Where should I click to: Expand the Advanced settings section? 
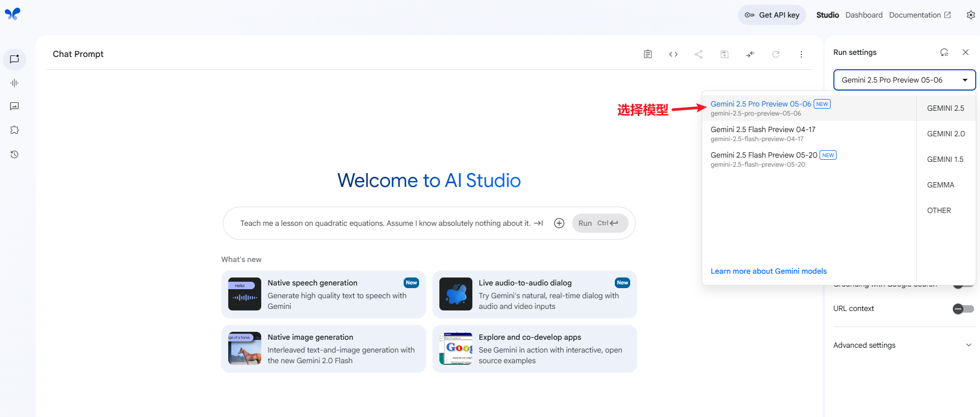[902, 345]
